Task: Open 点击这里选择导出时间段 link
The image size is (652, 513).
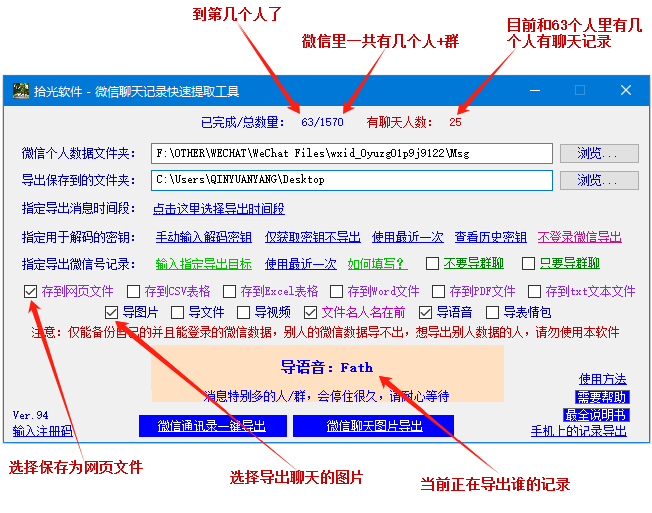Action: (219, 209)
